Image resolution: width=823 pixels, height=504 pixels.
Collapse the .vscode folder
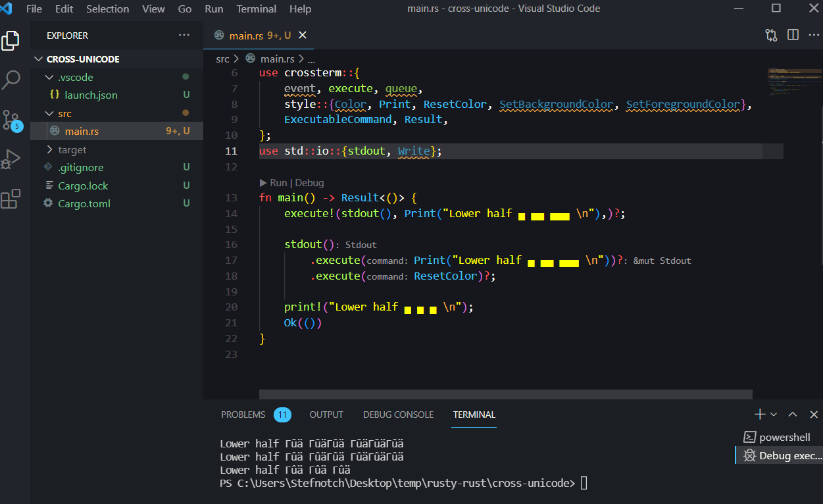point(116,77)
